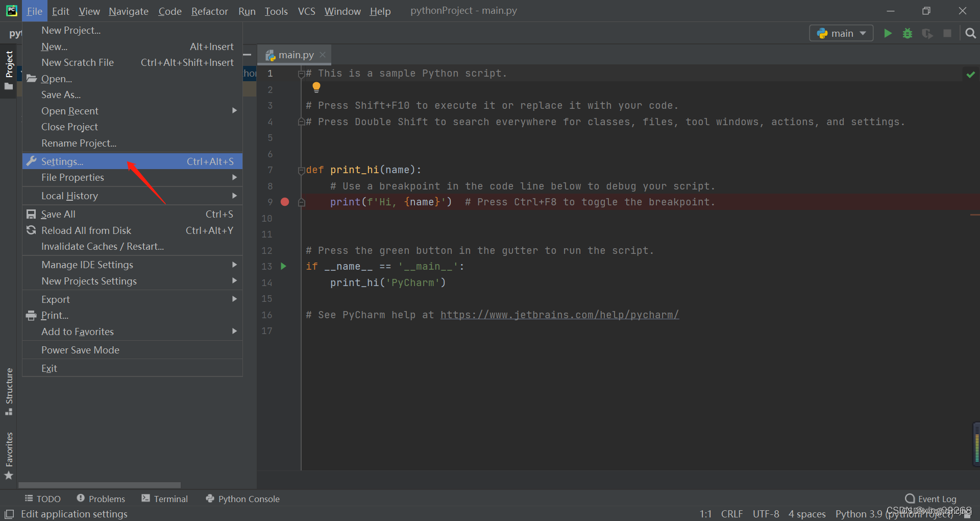Start debugging with the bug icon
The height and width of the screenshot is (521, 980).
[x=908, y=33]
